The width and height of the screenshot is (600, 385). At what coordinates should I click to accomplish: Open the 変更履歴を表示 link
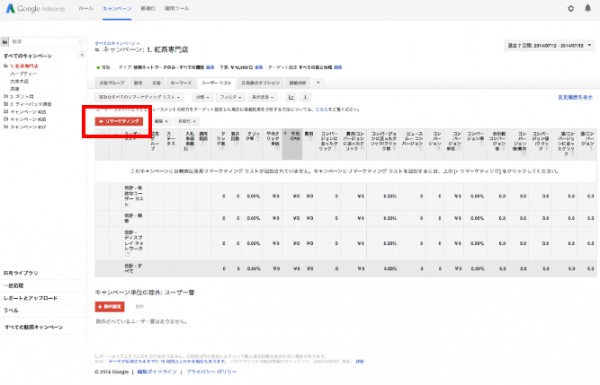tap(575, 98)
